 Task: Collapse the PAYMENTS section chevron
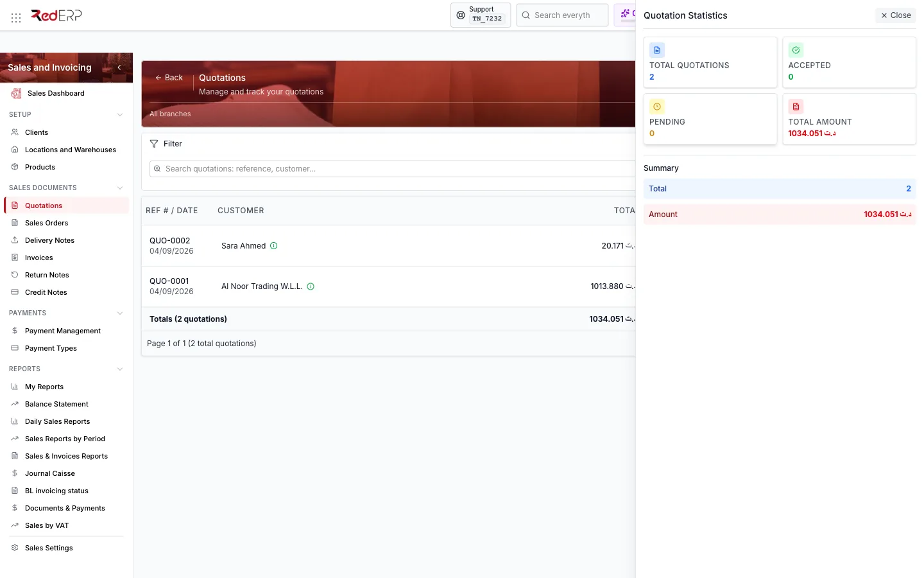120,313
